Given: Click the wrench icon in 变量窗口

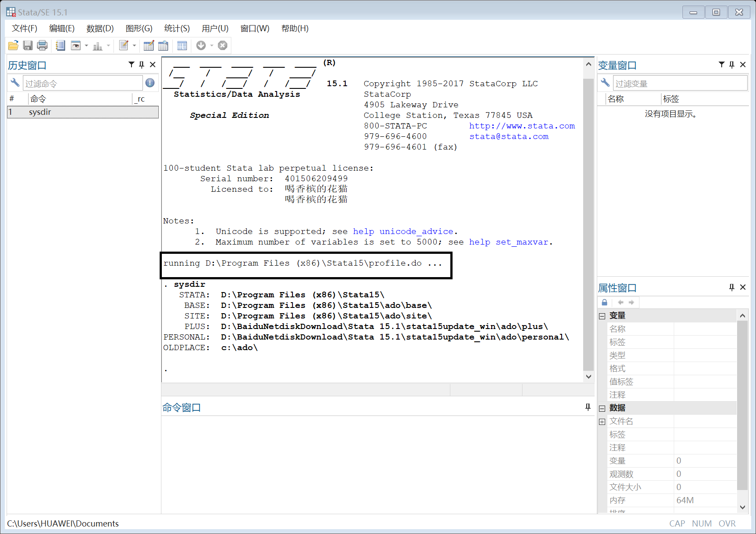Looking at the screenshot, I should click(605, 83).
